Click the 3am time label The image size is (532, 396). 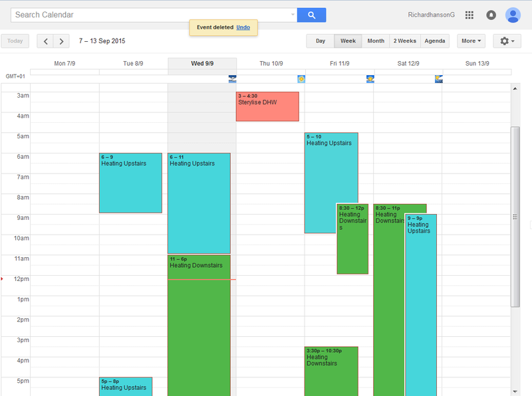[23, 96]
